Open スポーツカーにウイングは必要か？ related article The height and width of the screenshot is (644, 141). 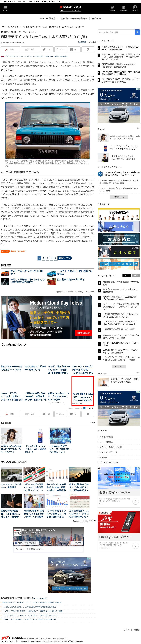tap(27, 273)
